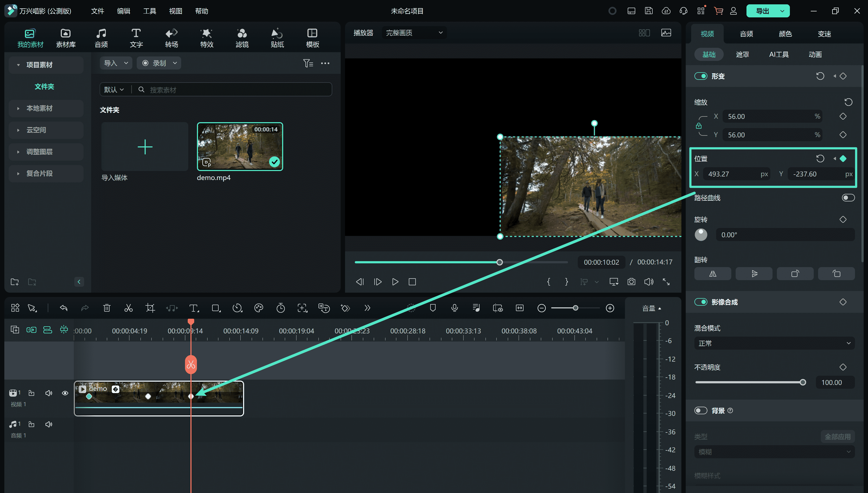
Task: Expand the 本地素材 tree item
Action: [39, 108]
